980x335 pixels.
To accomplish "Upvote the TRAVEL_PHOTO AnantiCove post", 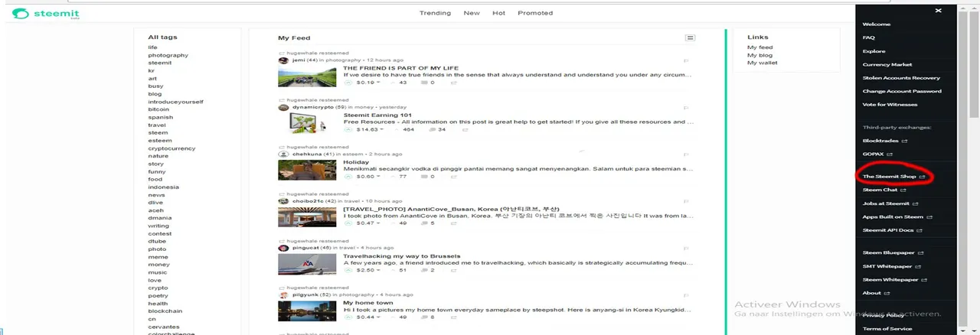I will [348, 223].
